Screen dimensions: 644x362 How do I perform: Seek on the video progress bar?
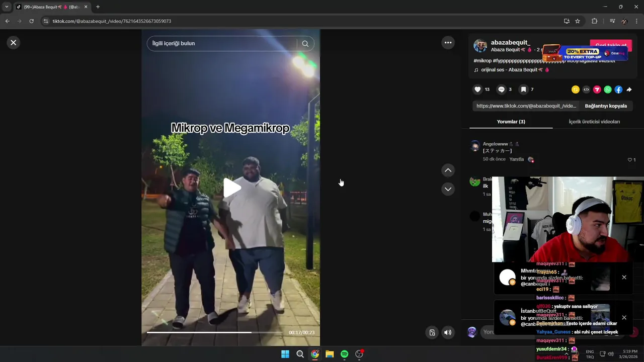click(x=215, y=332)
